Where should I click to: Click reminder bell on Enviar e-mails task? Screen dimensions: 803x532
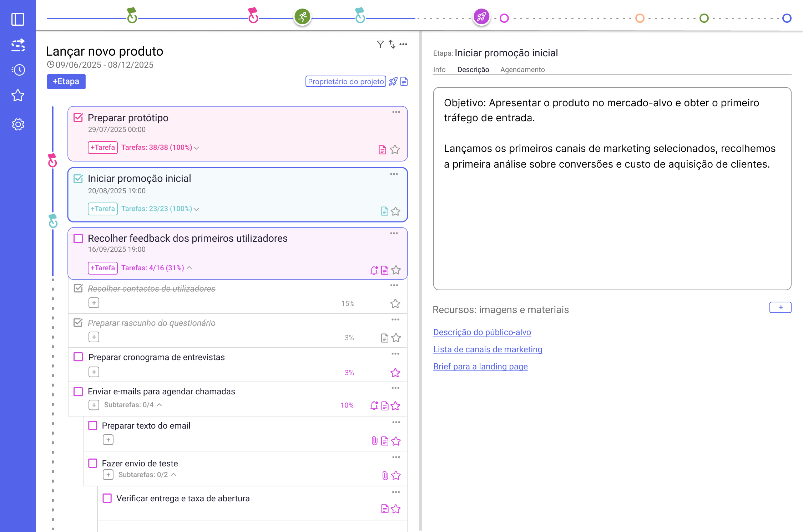[x=374, y=405]
